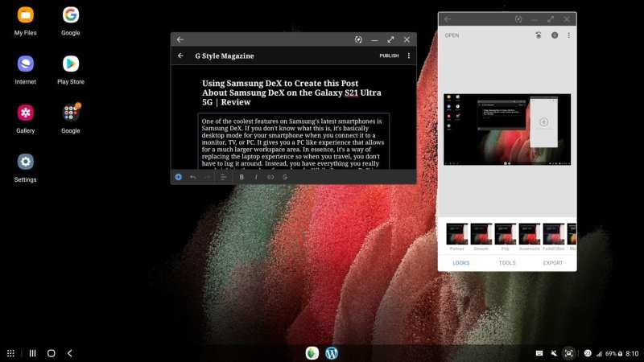Switch to the TOOLS tab
This screenshot has height=362, width=644.
point(507,263)
